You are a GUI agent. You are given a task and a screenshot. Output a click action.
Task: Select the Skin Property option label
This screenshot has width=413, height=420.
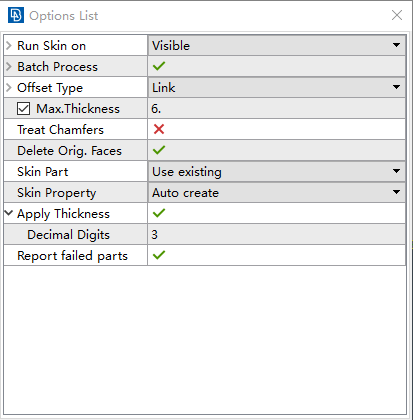pos(57,193)
